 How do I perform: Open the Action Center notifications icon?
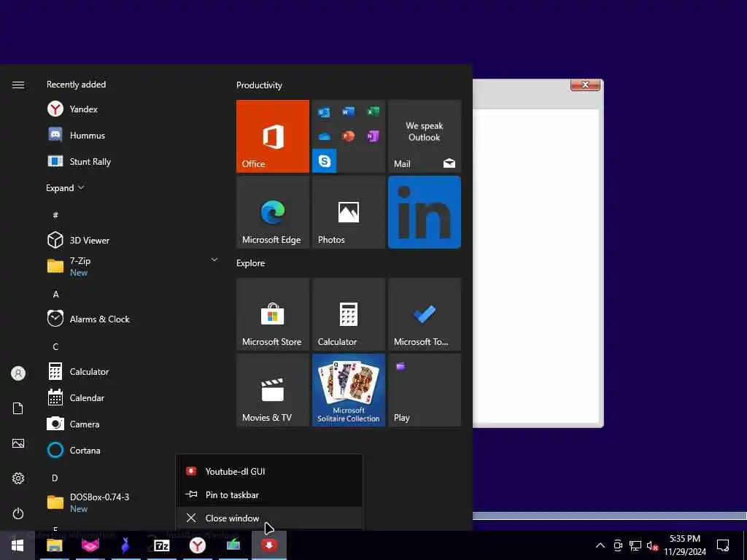click(723, 545)
